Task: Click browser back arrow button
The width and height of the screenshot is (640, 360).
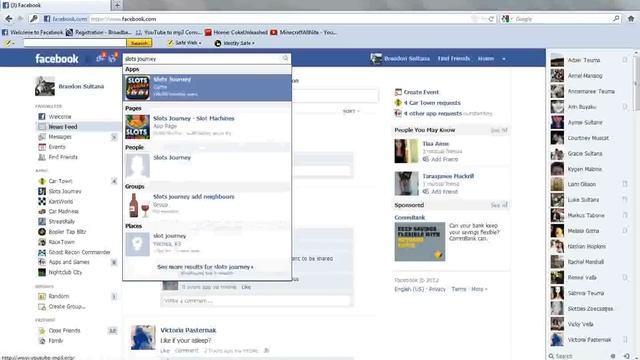Action: pos(9,19)
